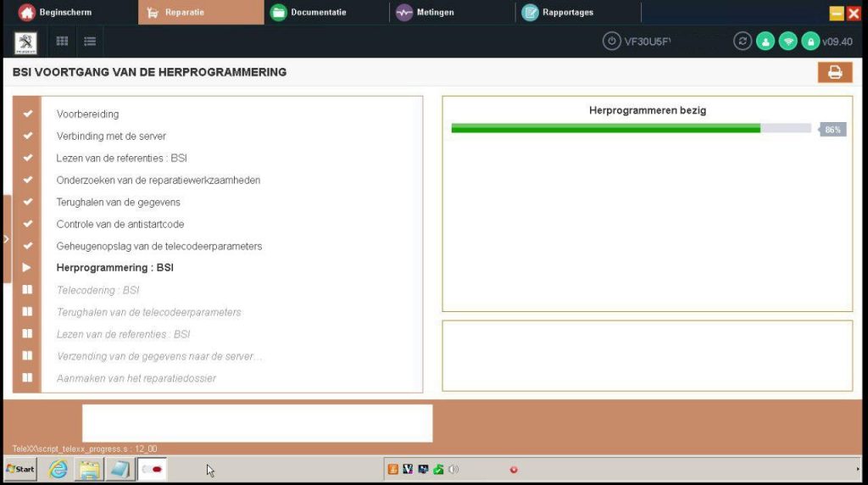The height and width of the screenshot is (485, 868).
Task: Click the print icon button
Action: click(834, 72)
